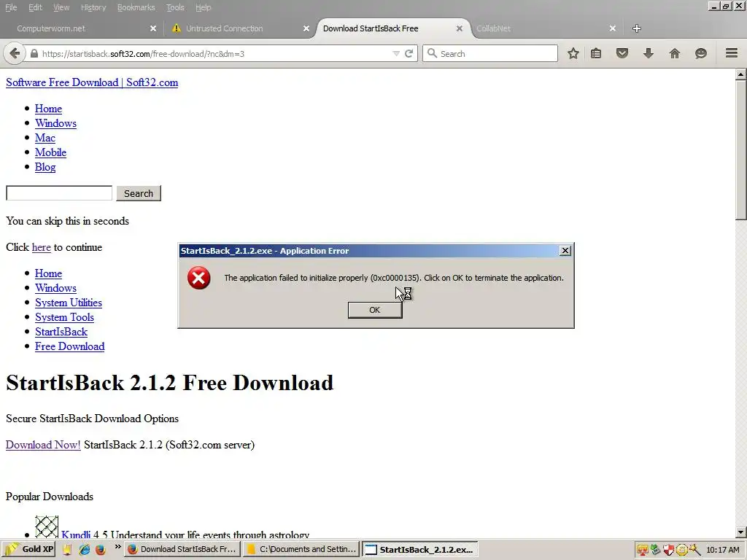Screen dimensions: 747x560
Task: Expand quick launch chevron in taskbar
Action: click(x=117, y=548)
